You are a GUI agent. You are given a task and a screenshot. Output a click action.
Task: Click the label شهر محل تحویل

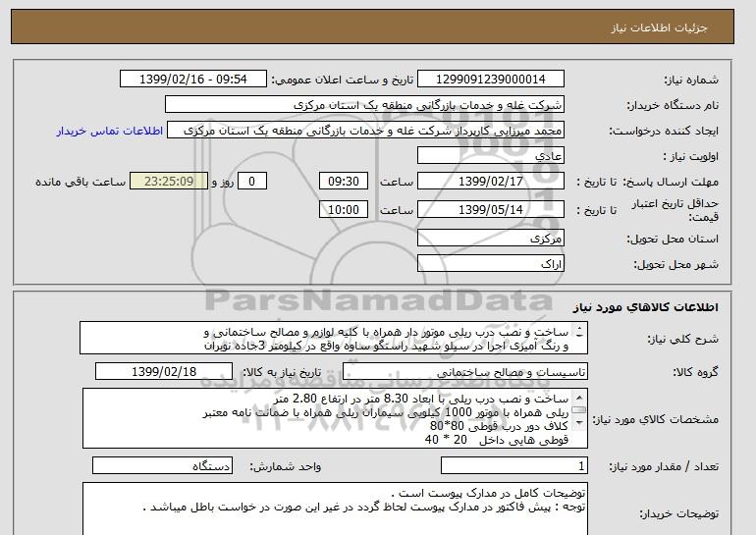(675, 264)
